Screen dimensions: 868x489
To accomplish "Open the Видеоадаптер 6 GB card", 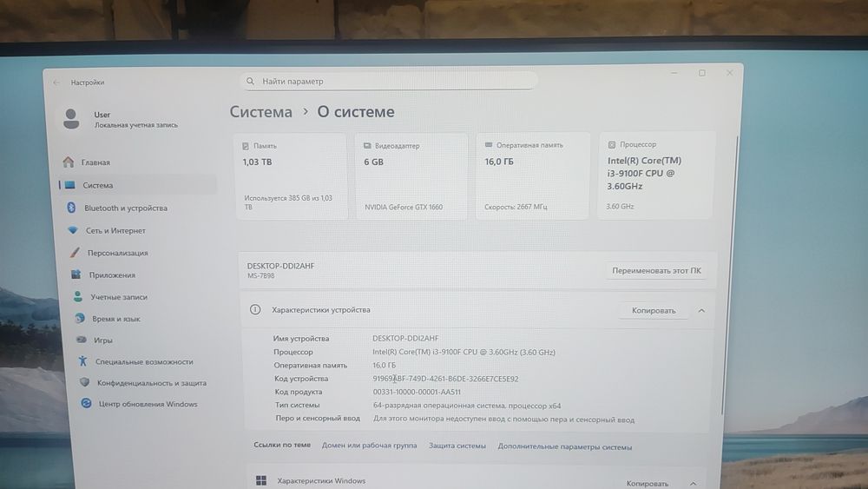I will [x=411, y=176].
